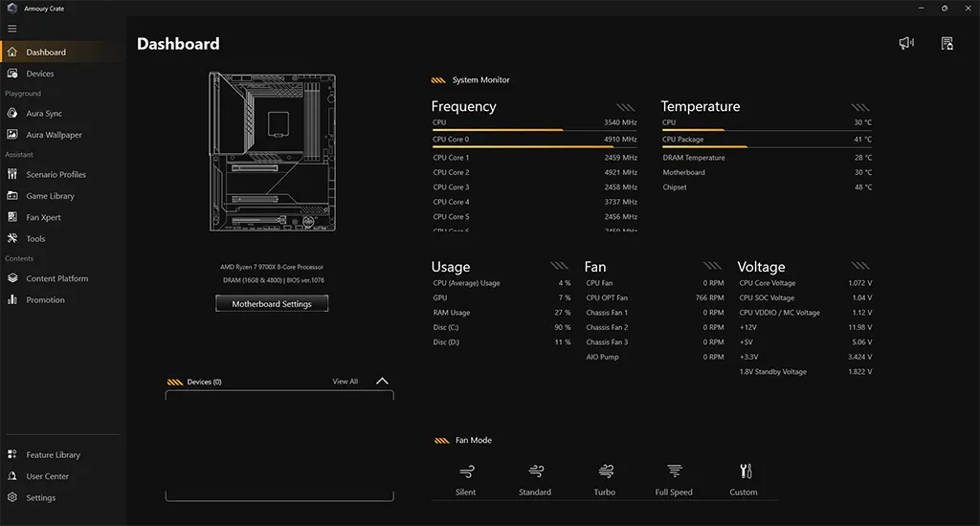
Task: Expand the Temperature panel details
Action: pyautogui.click(x=861, y=107)
